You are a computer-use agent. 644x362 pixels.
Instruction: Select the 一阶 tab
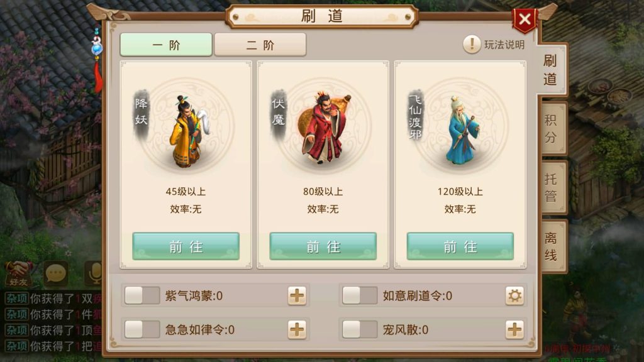[166, 45]
